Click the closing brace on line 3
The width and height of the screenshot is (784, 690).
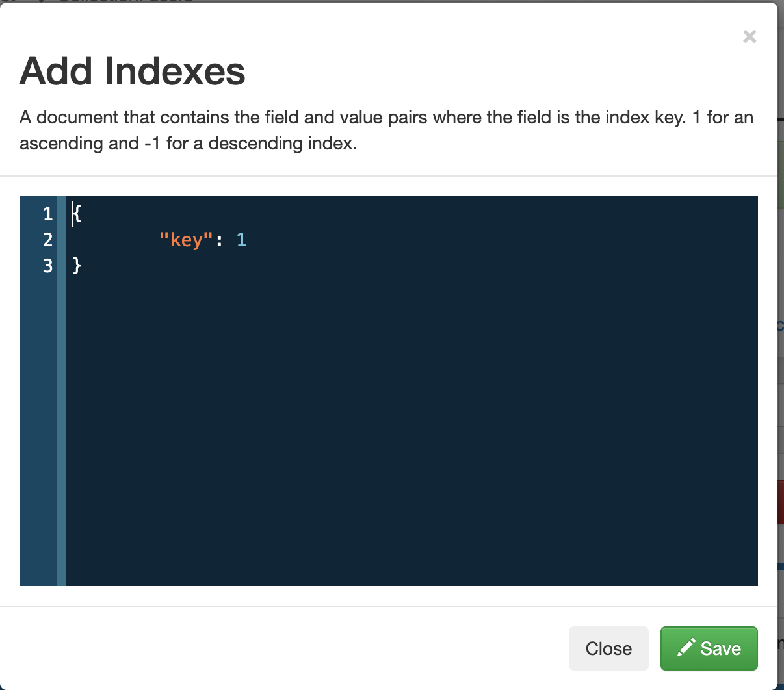click(77, 266)
